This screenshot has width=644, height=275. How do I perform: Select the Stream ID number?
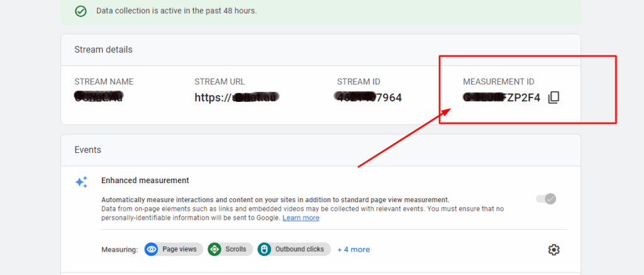click(369, 98)
